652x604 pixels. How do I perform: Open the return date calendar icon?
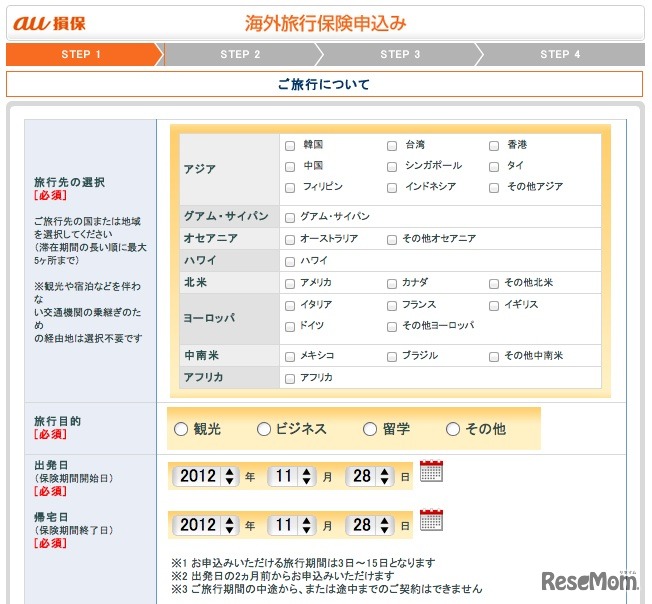[431, 520]
